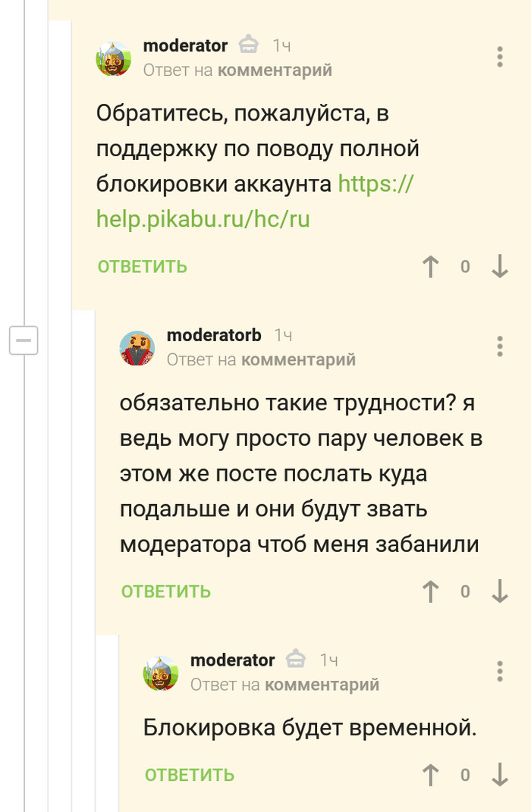Downvote the first moderator comment about account blocking
Screen dimensions: 531x812
tap(500, 267)
